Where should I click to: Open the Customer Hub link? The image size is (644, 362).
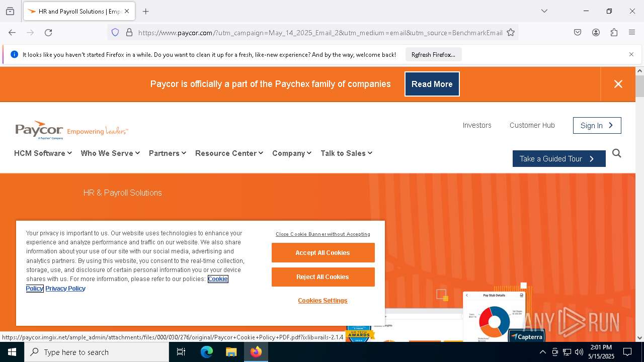click(532, 125)
